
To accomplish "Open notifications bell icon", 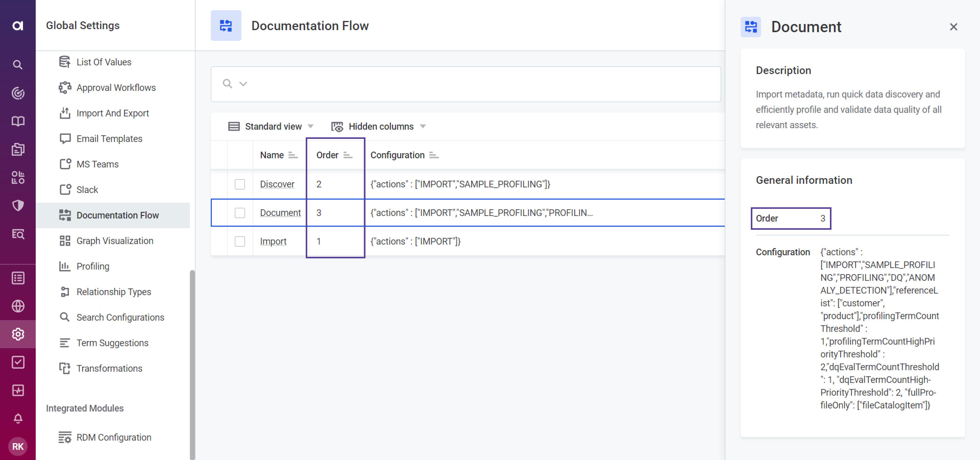I will click(x=18, y=419).
